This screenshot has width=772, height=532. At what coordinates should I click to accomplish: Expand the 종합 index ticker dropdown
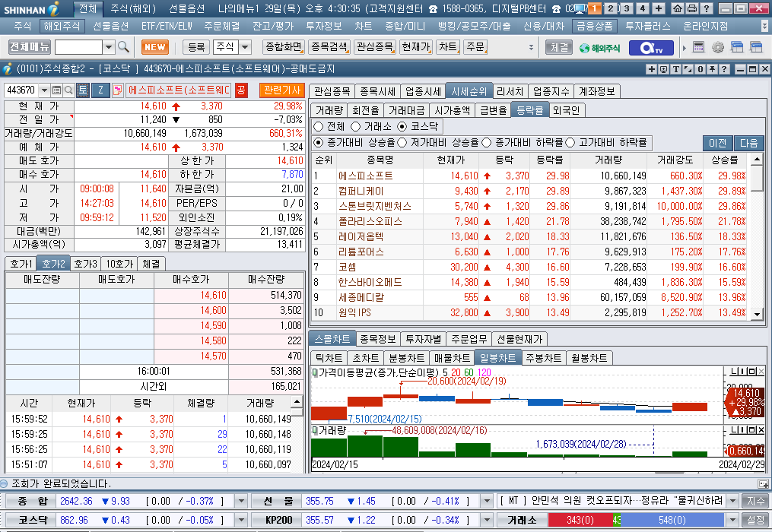(x=241, y=501)
